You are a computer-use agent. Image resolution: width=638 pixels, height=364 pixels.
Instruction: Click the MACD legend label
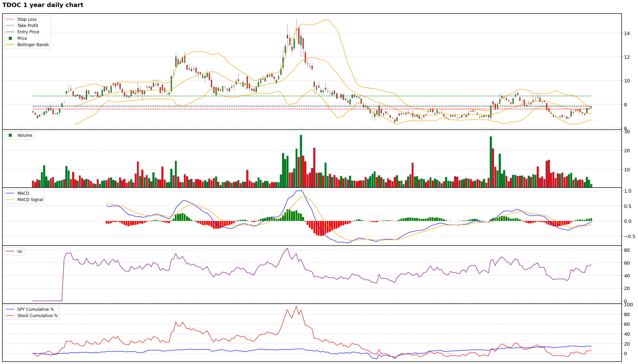click(x=23, y=193)
